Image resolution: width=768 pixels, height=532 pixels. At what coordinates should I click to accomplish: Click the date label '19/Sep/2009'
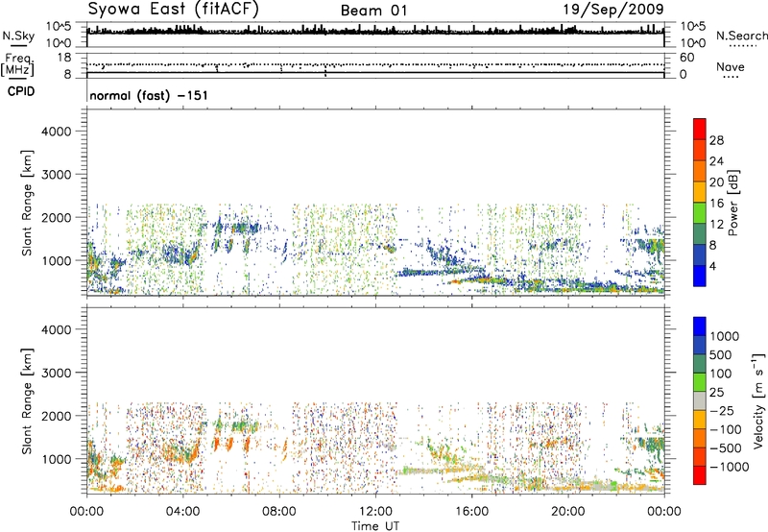613,10
